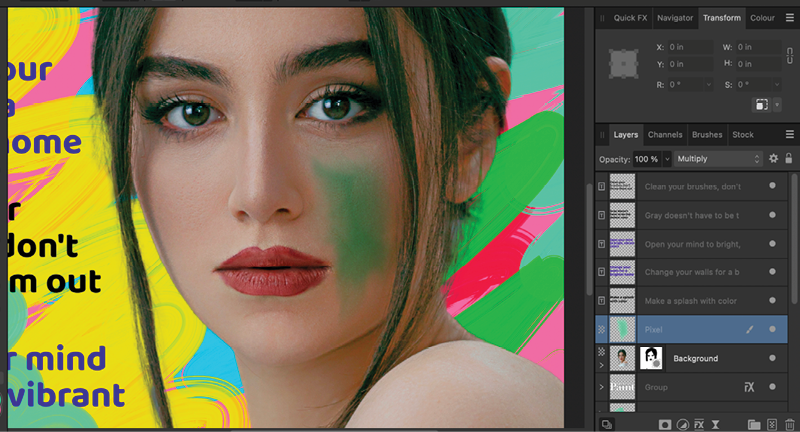
Task: Hide the 'Clean your brushes' text layer
Action: pos(772,186)
